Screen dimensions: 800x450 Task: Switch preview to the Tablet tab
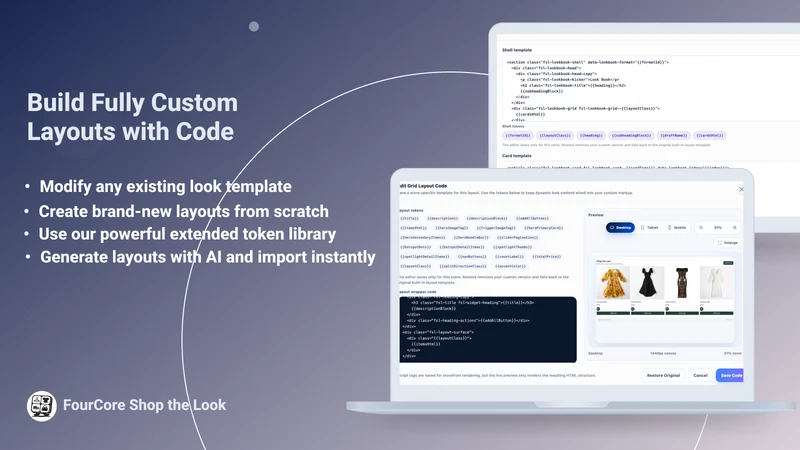(x=649, y=228)
